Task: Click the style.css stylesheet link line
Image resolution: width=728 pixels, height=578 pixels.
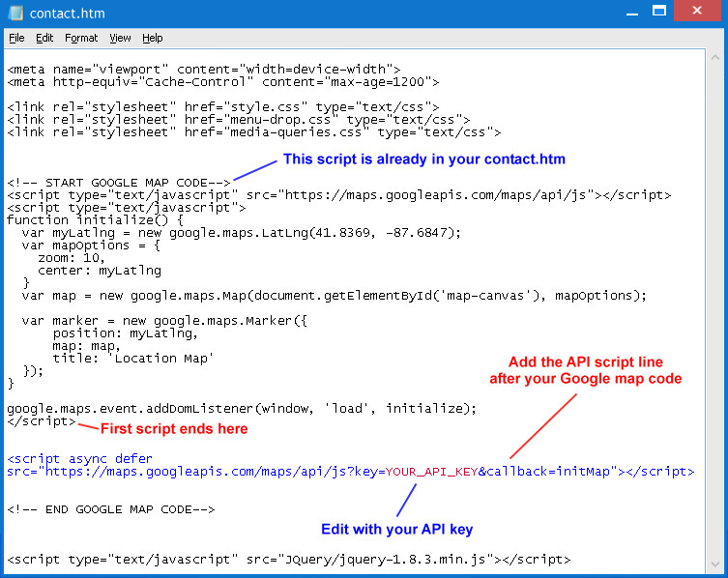Action: [x=223, y=107]
